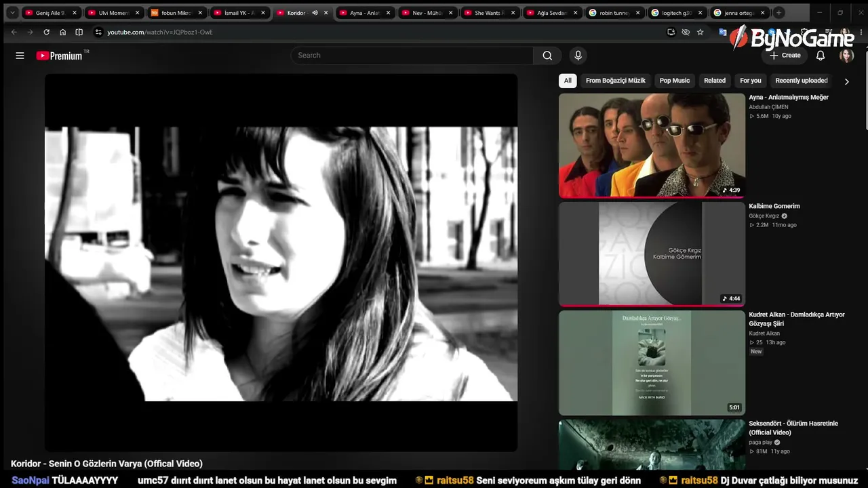Open Kudret Alkan Damladıkça Artıyor Gözyaşı Şiiri title
The width and height of the screenshot is (868, 488).
[797, 319]
